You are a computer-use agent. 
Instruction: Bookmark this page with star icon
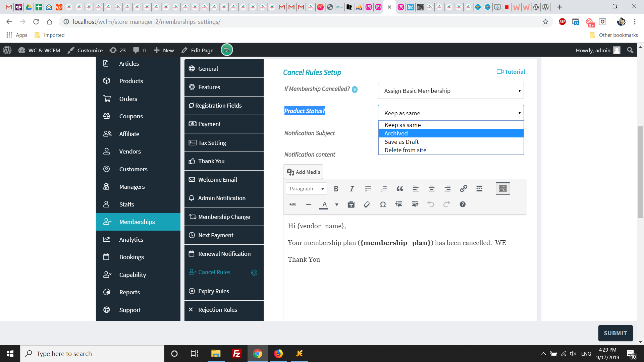coord(545,22)
